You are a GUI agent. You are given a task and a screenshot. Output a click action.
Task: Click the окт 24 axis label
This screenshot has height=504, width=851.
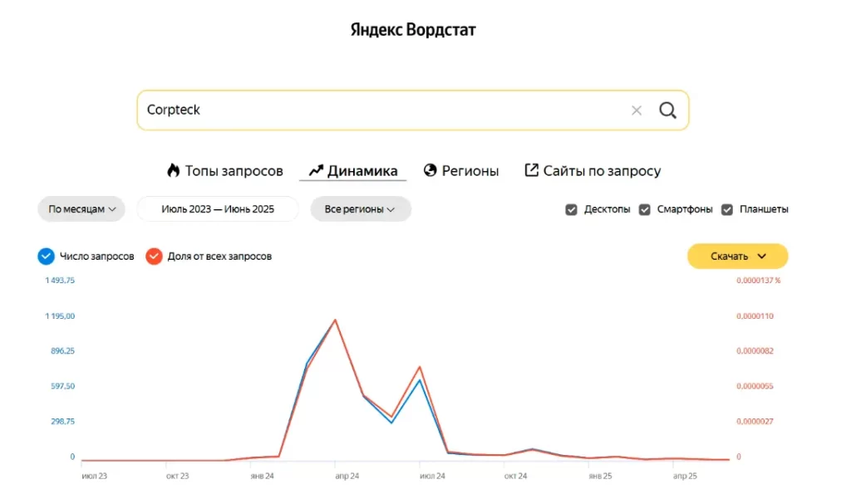(x=515, y=476)
